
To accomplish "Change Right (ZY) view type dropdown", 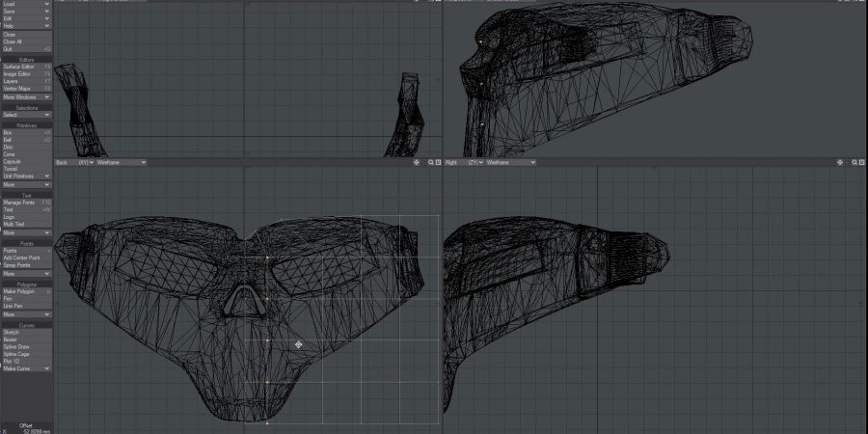I will pyautogui.click(x=465, y=162).
